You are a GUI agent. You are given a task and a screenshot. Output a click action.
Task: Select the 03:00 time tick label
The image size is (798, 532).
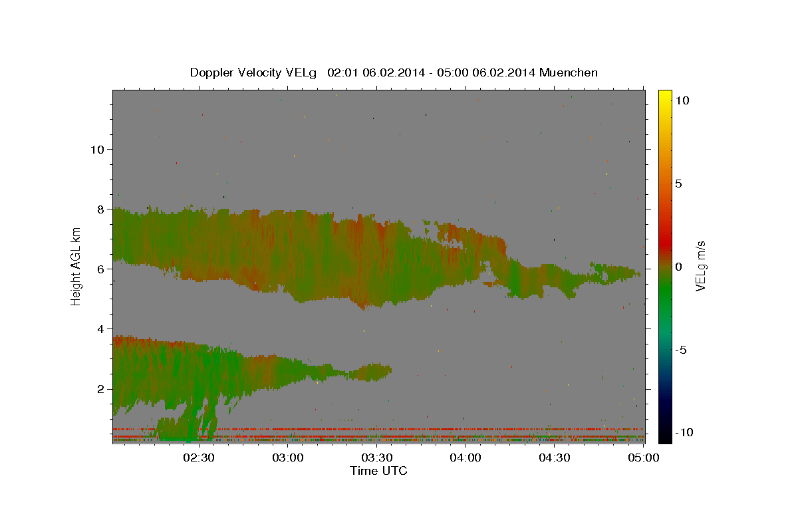[287, 458]
